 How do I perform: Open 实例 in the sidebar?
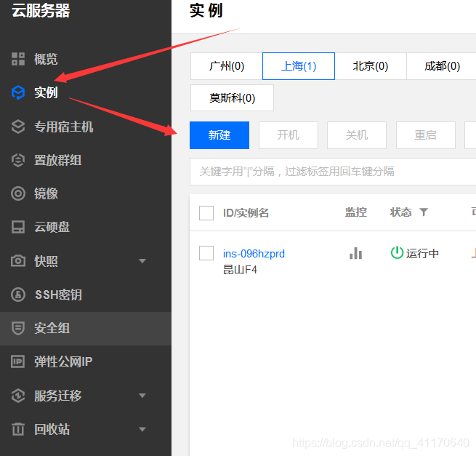click(x=46, y=92)
